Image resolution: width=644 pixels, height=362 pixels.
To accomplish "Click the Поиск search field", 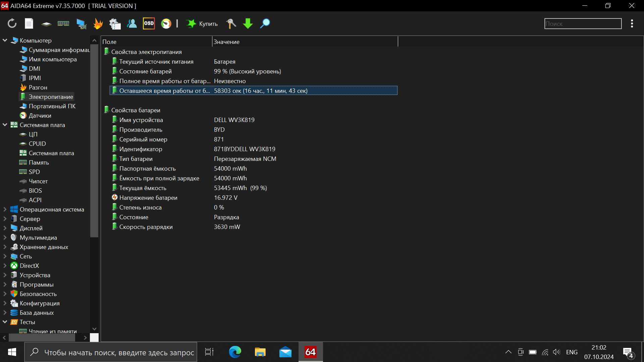I will [x=583, y=24].
